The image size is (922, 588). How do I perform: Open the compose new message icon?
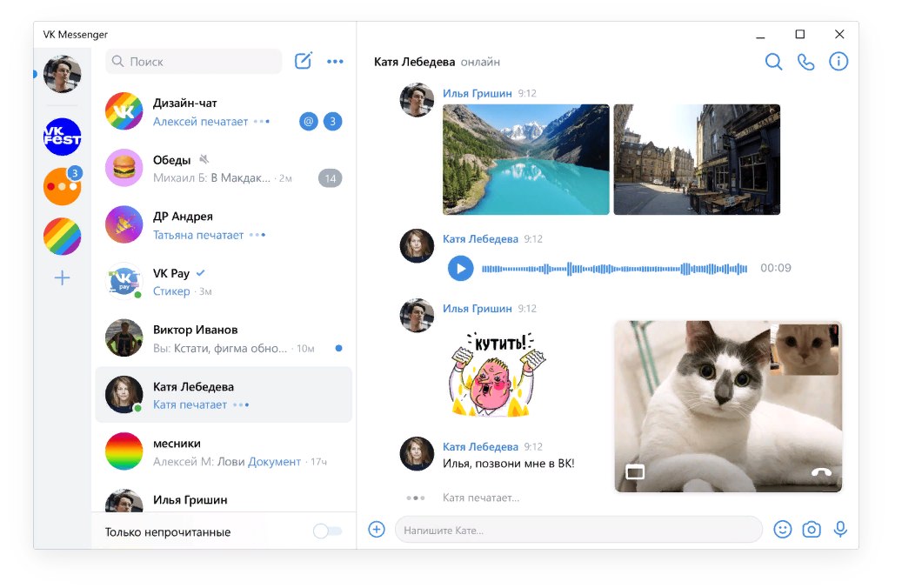pyautogui.click(x=304, y=61)
